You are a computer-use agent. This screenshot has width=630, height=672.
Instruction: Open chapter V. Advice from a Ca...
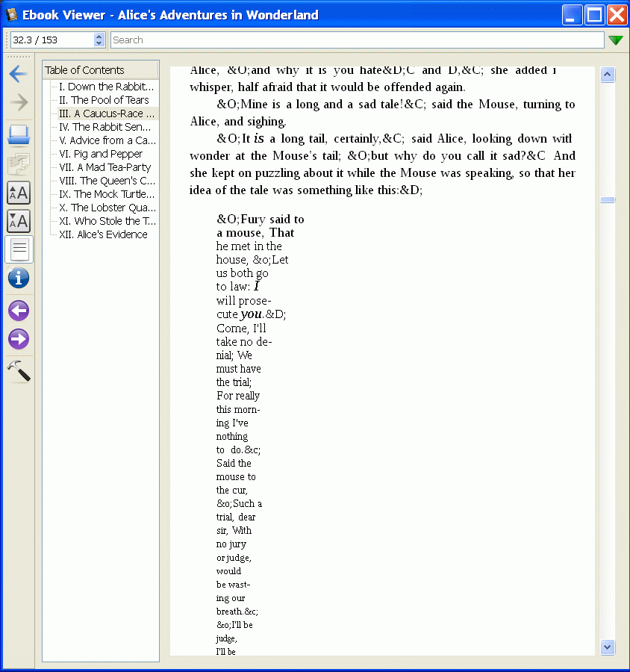click(107, 140)
